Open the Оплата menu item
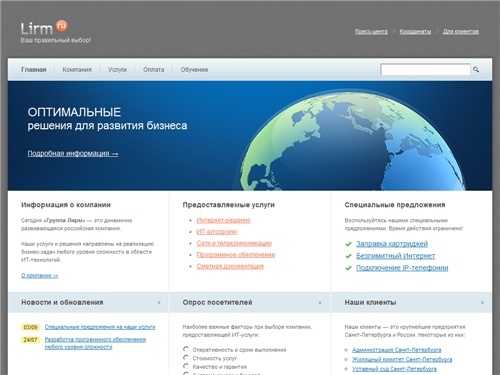Viewport: 500px width, 375px height. pos(154,70)
